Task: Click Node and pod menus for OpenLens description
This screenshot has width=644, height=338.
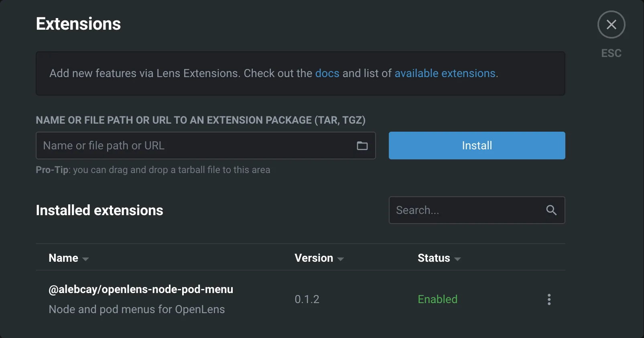Action: [x=137, y=309]
